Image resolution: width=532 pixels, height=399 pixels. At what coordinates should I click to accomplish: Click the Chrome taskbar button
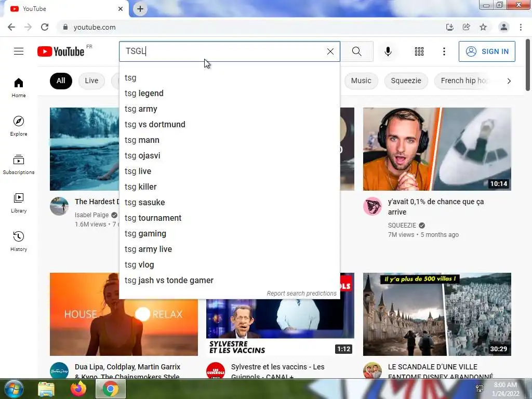(x=111, y=389)
